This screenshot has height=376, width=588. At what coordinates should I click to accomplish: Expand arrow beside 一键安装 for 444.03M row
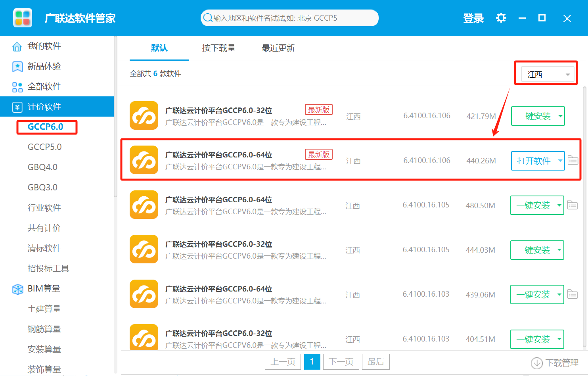pyautogui.click(x=559, y=250)
